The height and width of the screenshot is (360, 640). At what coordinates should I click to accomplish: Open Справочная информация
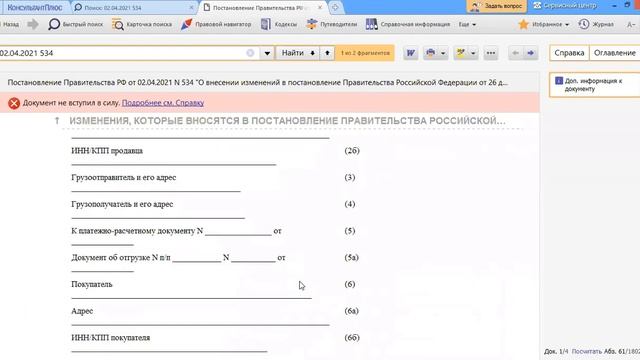pyautogui.click(x=408, y=24)
